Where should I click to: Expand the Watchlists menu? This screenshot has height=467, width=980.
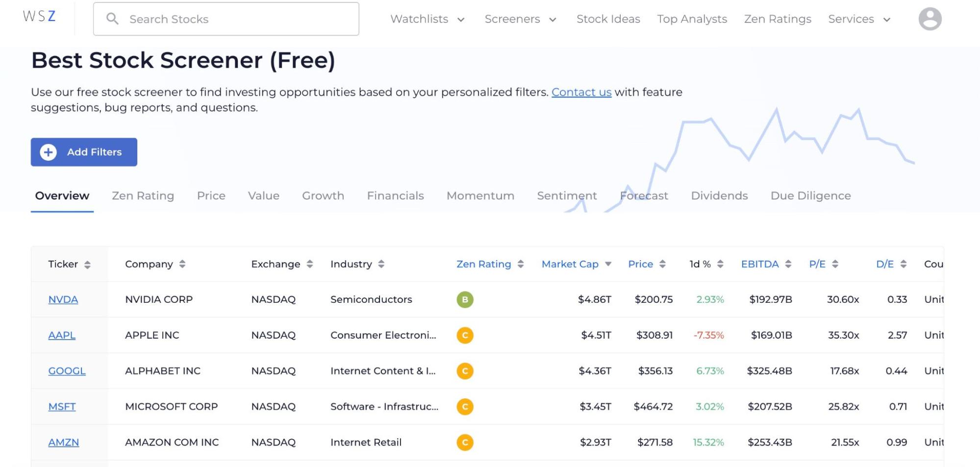click(x=427, y=19)
